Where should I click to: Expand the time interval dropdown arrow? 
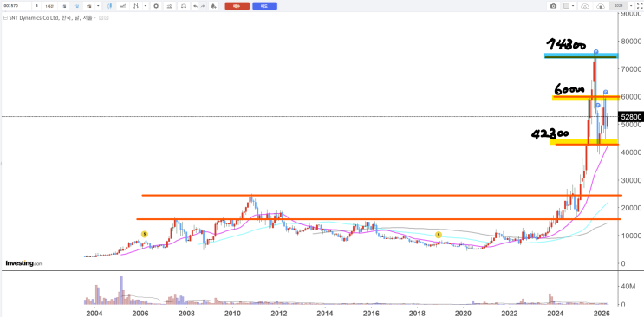point(98,6)
